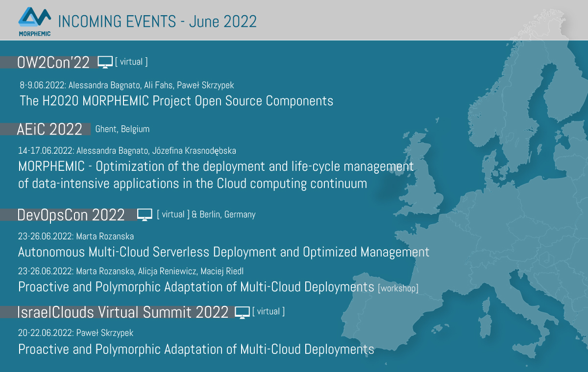Click '20-22.06.2022: Paweł Skrzypek' line
Viewport: 588px width, 372px height.
(76, 333)
